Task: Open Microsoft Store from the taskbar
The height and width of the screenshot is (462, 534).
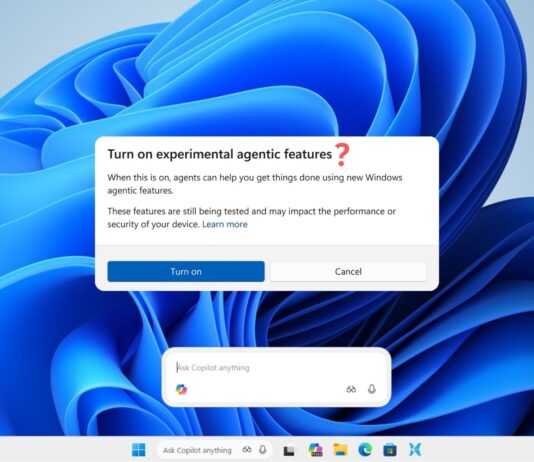Action: tap(390, 450)
